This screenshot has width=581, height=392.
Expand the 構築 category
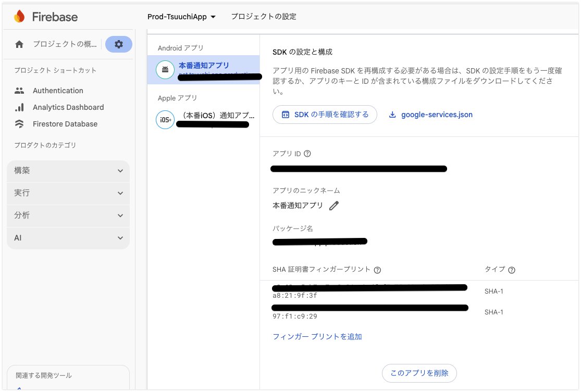point(68,171)
